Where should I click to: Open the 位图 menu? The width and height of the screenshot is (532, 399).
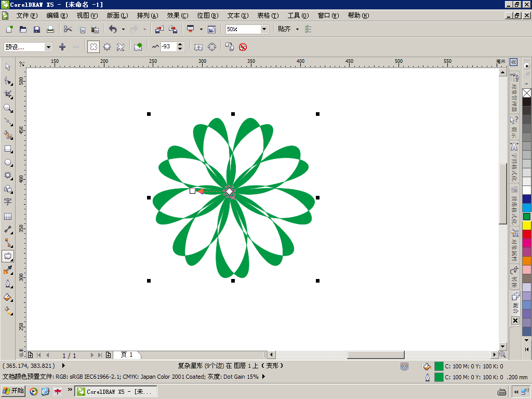208,16
